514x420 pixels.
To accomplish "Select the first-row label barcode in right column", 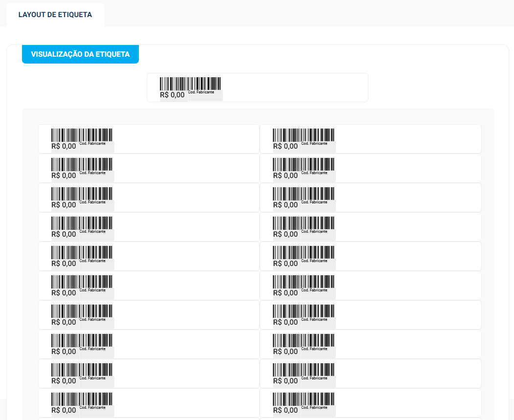I will pyautogui.click(x=303, y=134).
